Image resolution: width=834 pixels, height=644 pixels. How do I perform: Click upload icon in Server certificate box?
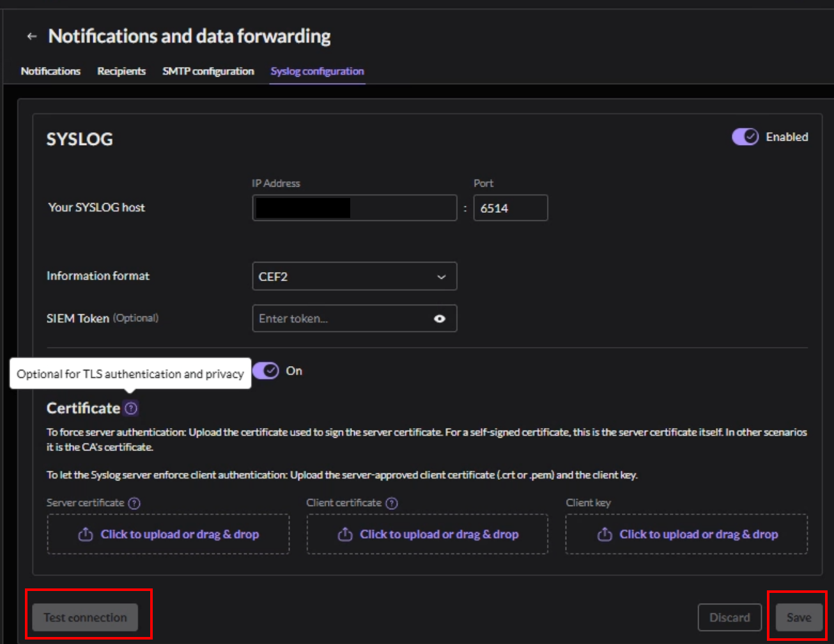point(86,534)
